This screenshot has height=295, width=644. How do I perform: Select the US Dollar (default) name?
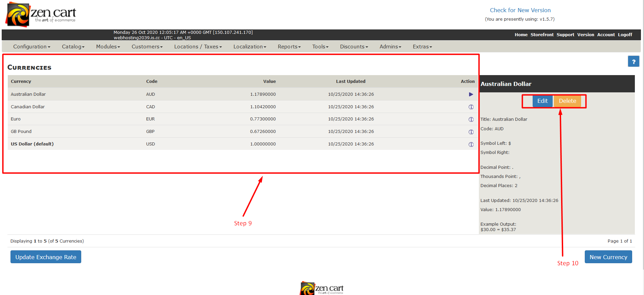click(x=32, y=144)
